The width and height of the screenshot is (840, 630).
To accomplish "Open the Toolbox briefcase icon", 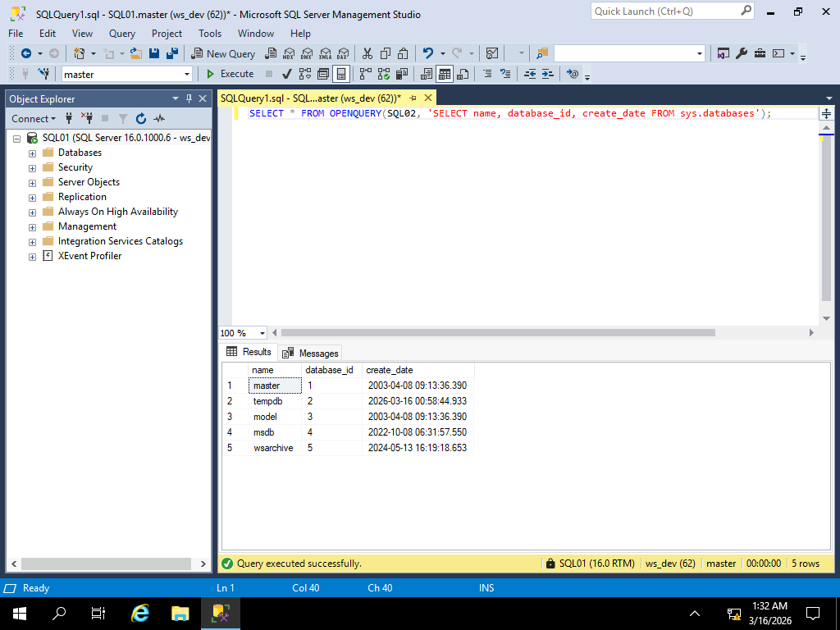I will pos(760,53).
